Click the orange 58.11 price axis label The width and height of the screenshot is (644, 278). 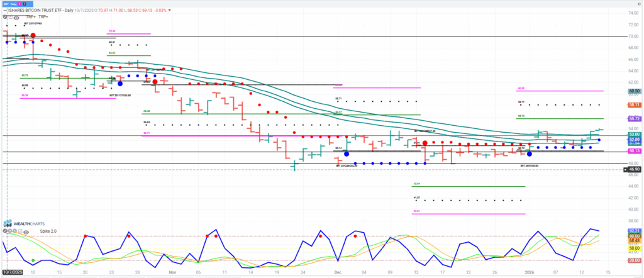633,104
